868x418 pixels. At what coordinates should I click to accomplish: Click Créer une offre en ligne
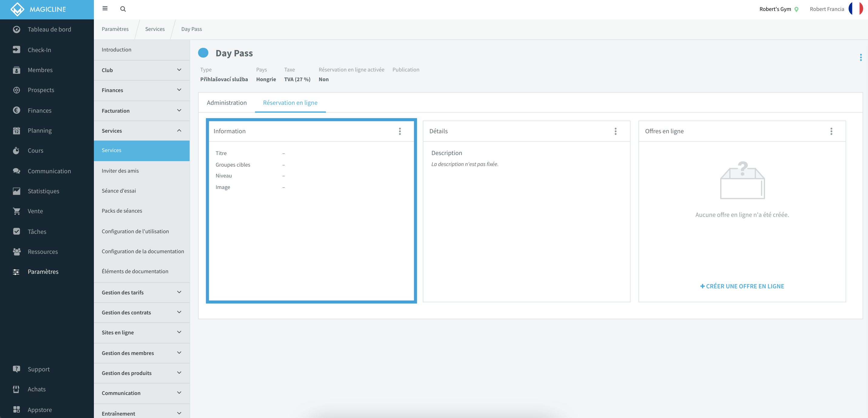pyautogui.click(x=742, y=286)
